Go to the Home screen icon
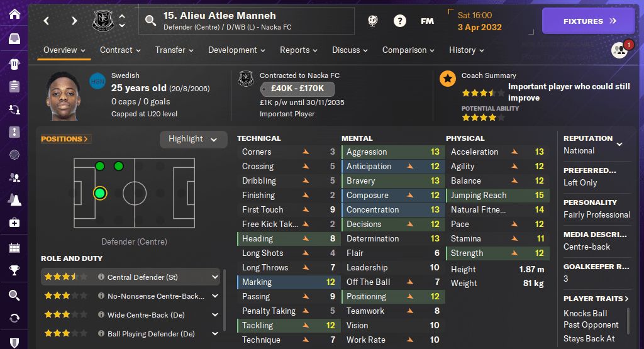This screenshot has height=349, width=644. pos(14,14)
